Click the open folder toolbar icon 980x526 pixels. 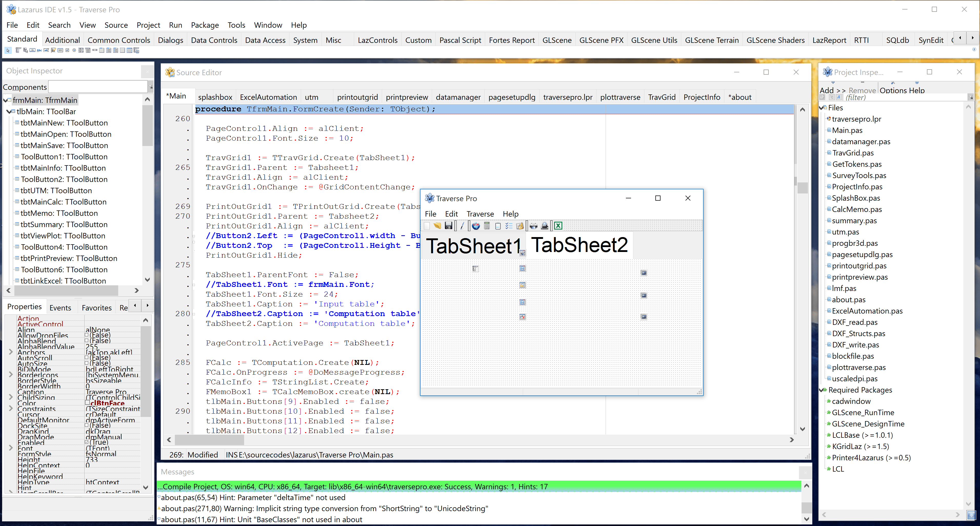(x=437, y=226)
